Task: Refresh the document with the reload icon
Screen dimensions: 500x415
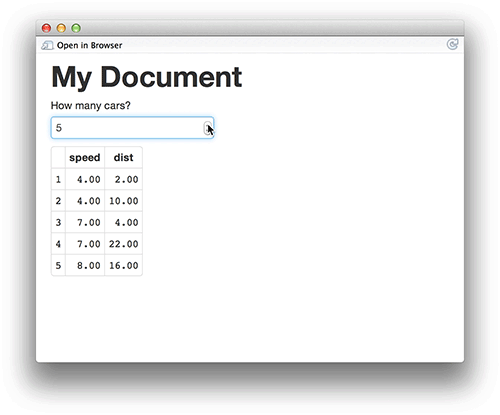Action: [x=452, y=44]
